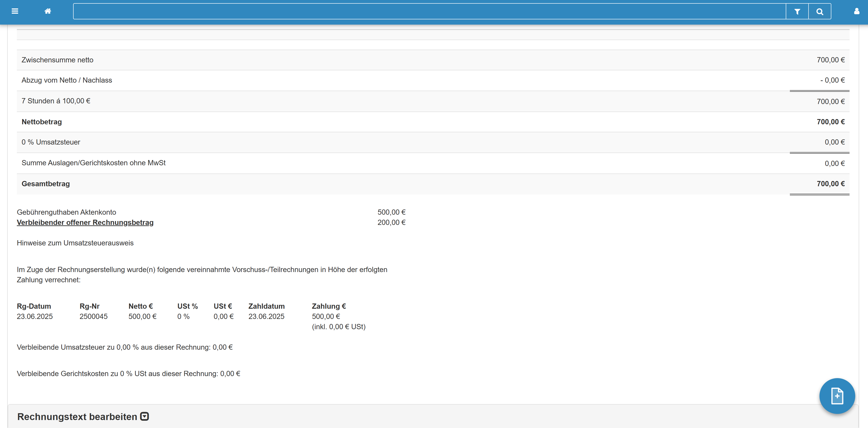Open the filter funnel options
Image resolution: width=868 pixels, height=428 pixels.
pyautogui.click(x=797, y=11)
